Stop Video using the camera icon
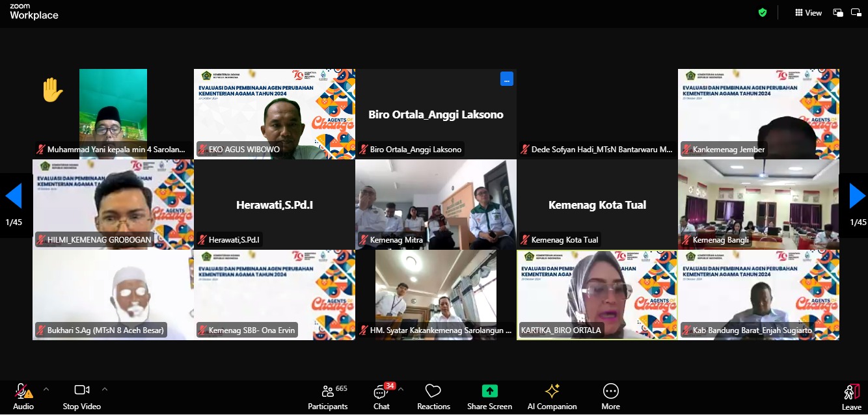 pos(81,395)
